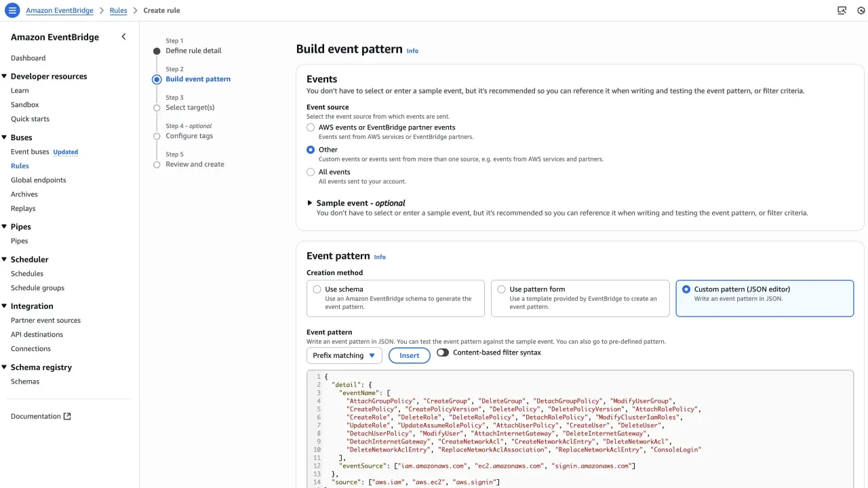Click the 'Build event pattern' step label
The width and height of the screenshot is (868, 488).
pyautogui.click(x=198, y=79)
